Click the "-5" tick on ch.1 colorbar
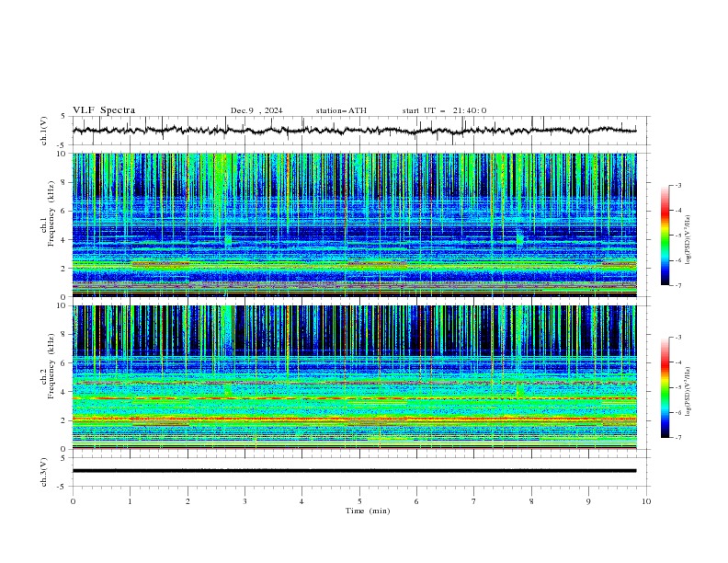728x563 pixels. (678, 236)
